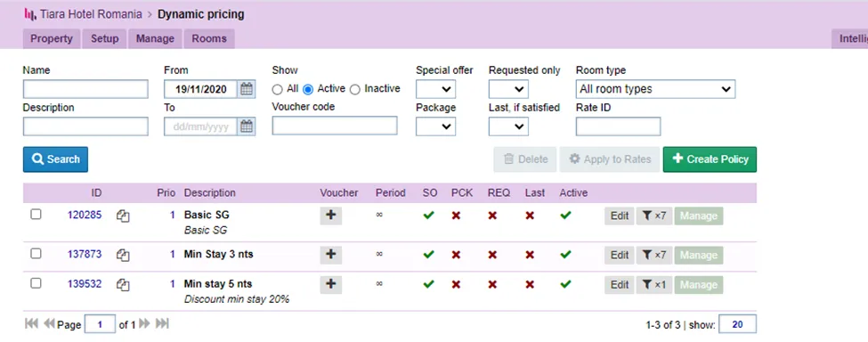Click Active checkmark for Min stay 5 nts
Image resolution: width=868 pixels, height=342 pixels.
[565, 284]
